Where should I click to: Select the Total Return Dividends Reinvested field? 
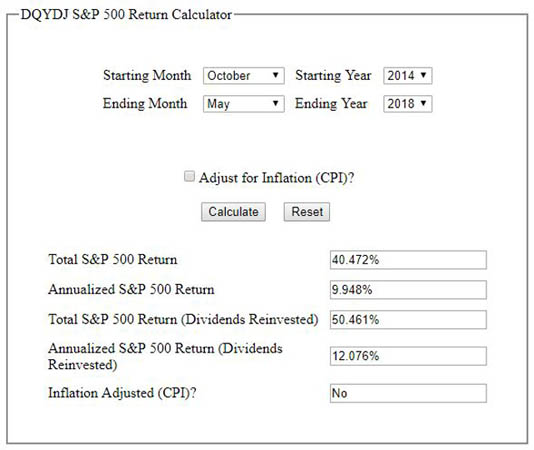point(408,320)
